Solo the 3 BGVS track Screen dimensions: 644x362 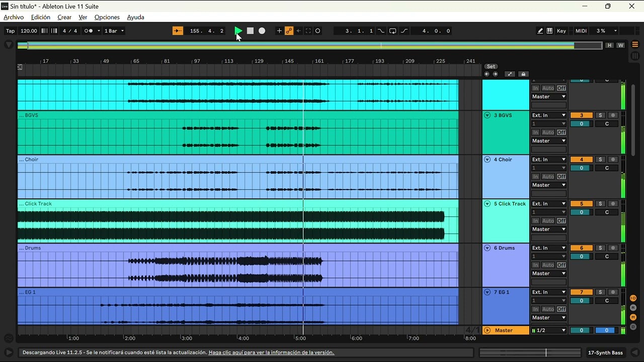[600, 115]
